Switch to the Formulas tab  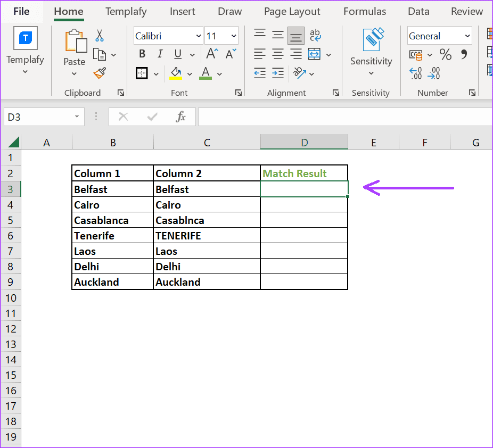coord(365,11)
